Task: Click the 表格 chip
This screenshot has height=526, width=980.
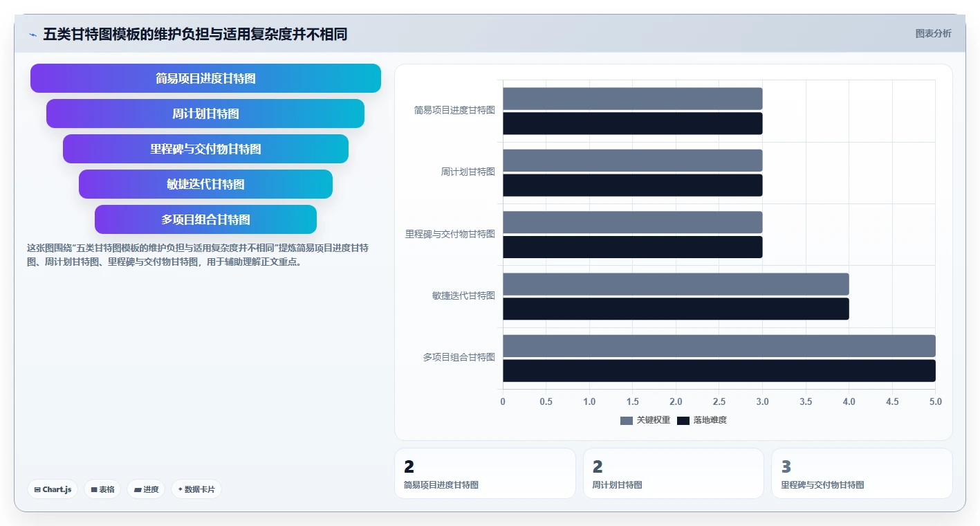Action: (x=102, y=489)
